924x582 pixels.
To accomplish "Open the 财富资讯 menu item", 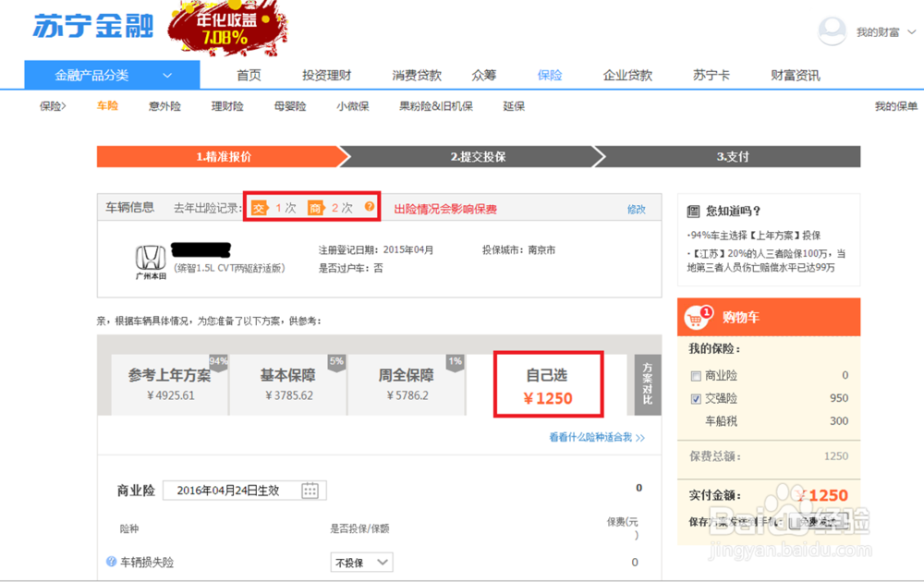I will tap(796, 76).
